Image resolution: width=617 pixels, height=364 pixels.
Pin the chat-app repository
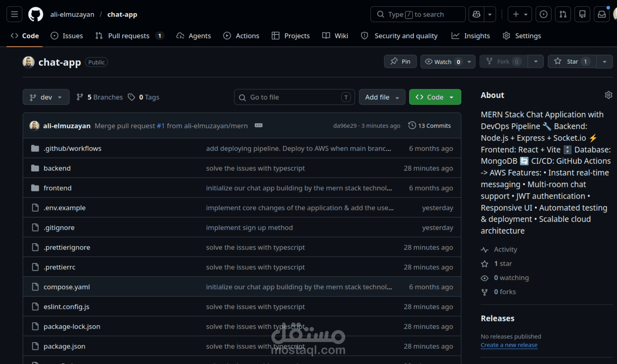[400, 62]
